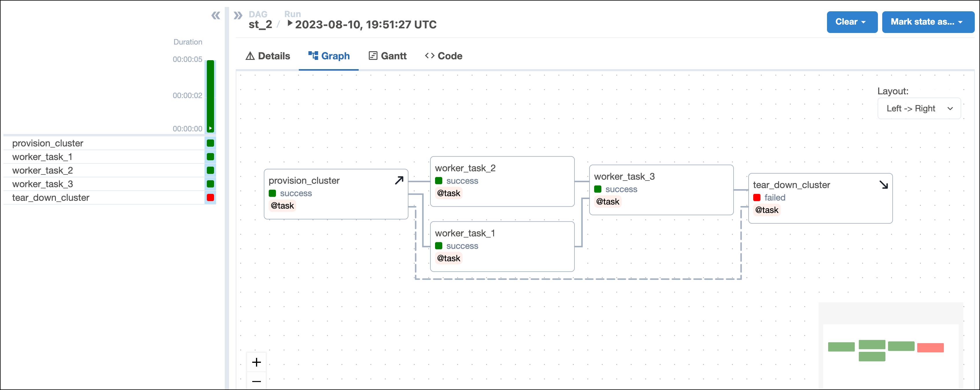Select the Gantt tab
The width and height of the screenshot is (980, 390).
[x=388, y=55]
